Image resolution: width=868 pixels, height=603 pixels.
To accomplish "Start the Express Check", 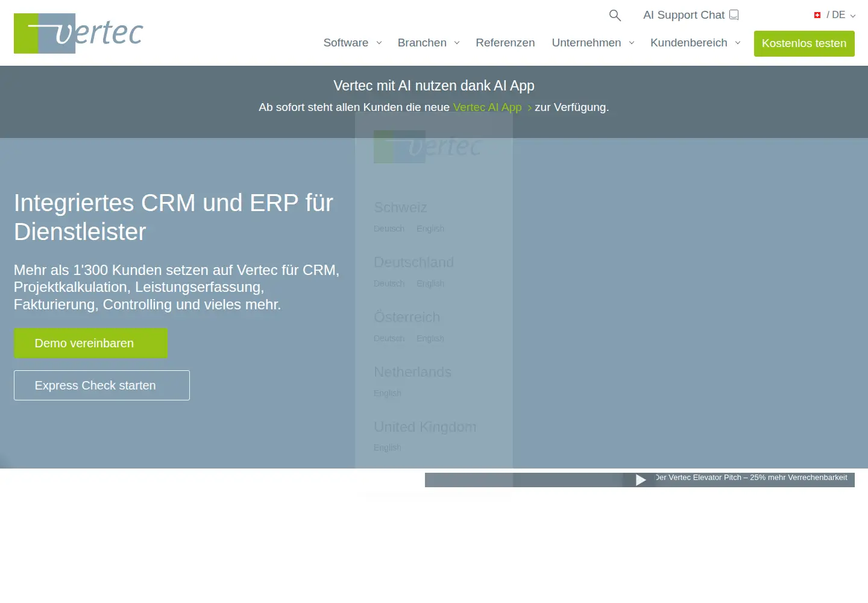I will 102,385.
